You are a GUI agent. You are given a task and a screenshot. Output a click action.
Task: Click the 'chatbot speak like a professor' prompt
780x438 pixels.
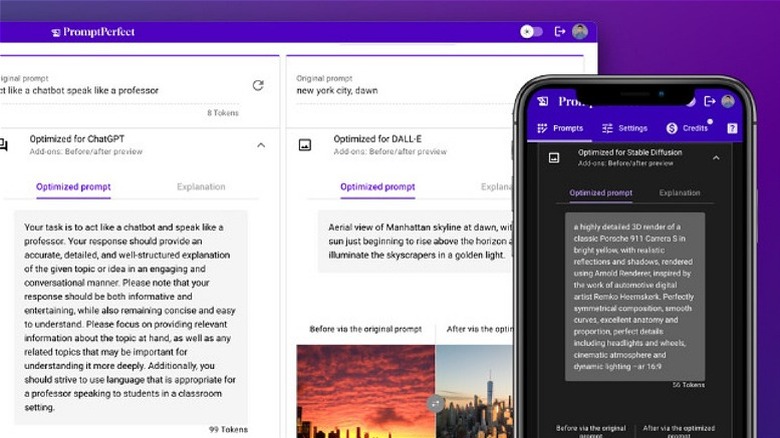tap(80, 91)
